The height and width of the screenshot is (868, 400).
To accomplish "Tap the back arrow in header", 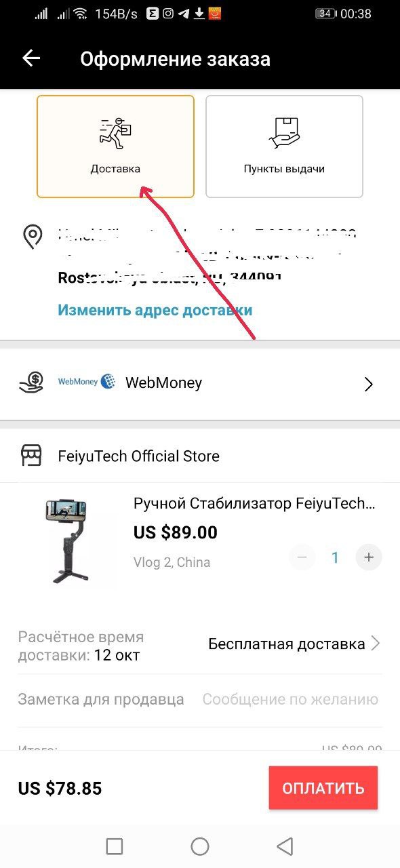I will 31,58.
